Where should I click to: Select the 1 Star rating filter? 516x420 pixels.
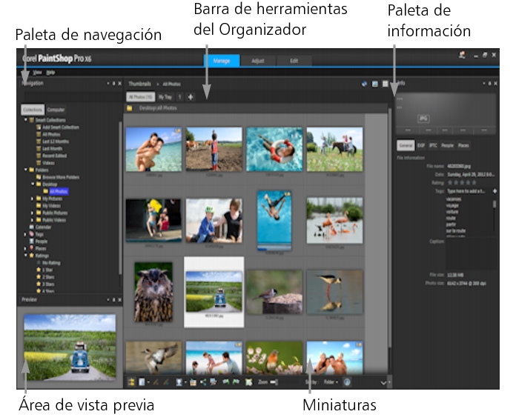tap(49, 270)
